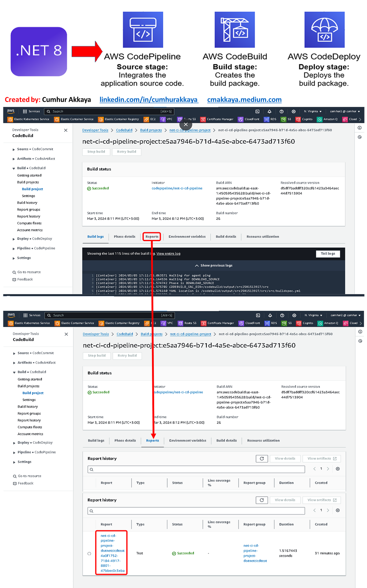Open CloudShell icon in upper console header
This screenshot has width=367, height=588.
[258, 112]
